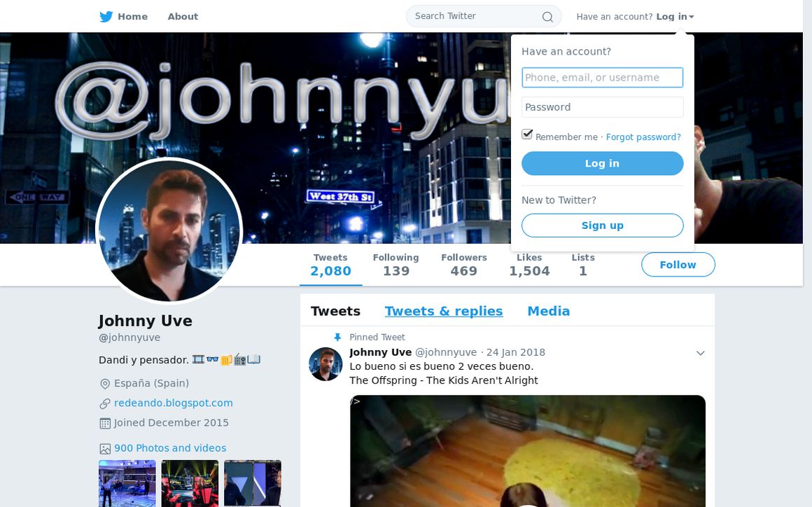Open 900 Photos and videos link
Screen dimensions: 812x507
click(170, 448)
